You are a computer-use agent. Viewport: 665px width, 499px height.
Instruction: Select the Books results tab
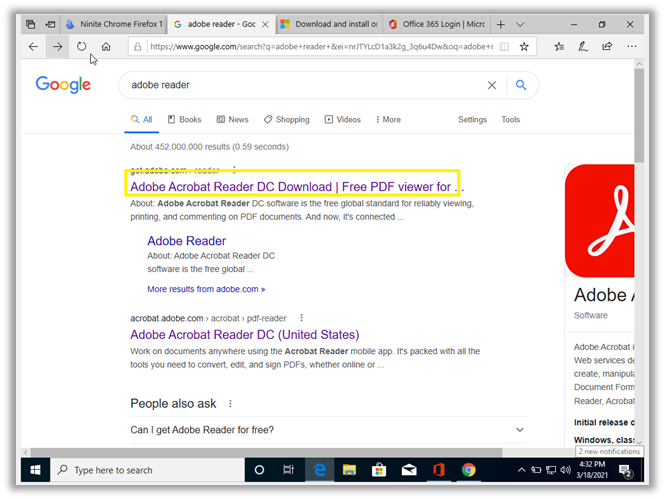click(184, 120)
